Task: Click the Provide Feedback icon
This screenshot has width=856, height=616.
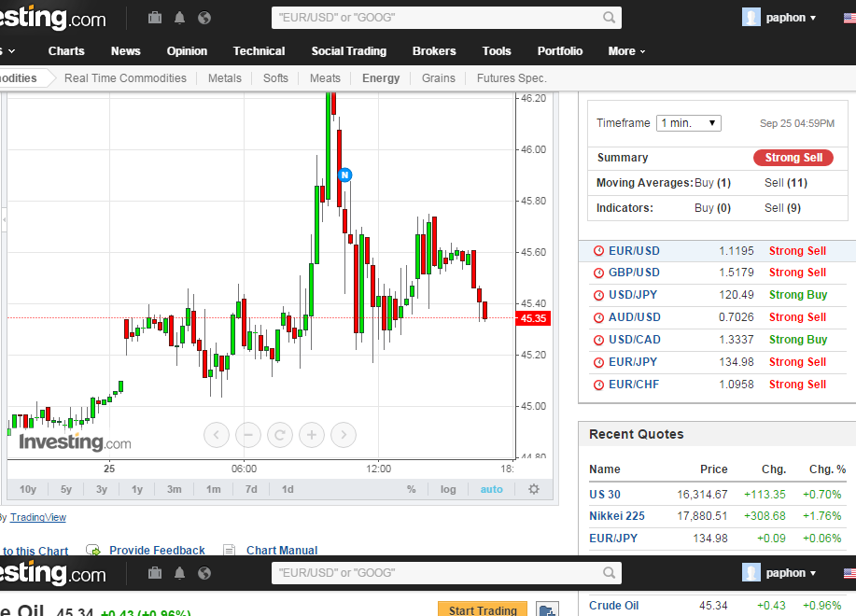Action: (x=93, y=550)
